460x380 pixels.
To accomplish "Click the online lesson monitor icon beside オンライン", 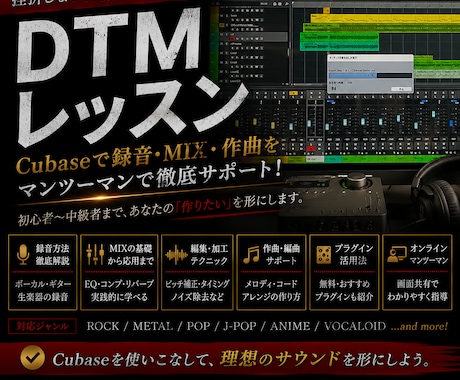I will click(x=396, y=255).
